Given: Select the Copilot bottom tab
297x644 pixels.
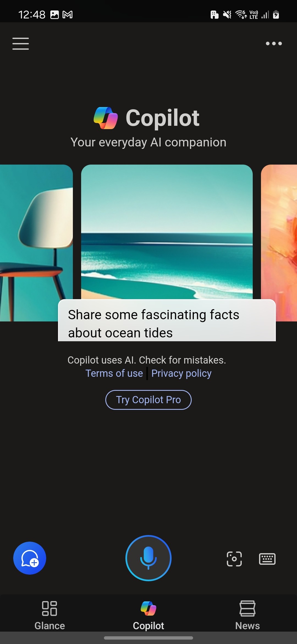Looking at the screenshot, I should pyautogui.click(x=148, y=615).
